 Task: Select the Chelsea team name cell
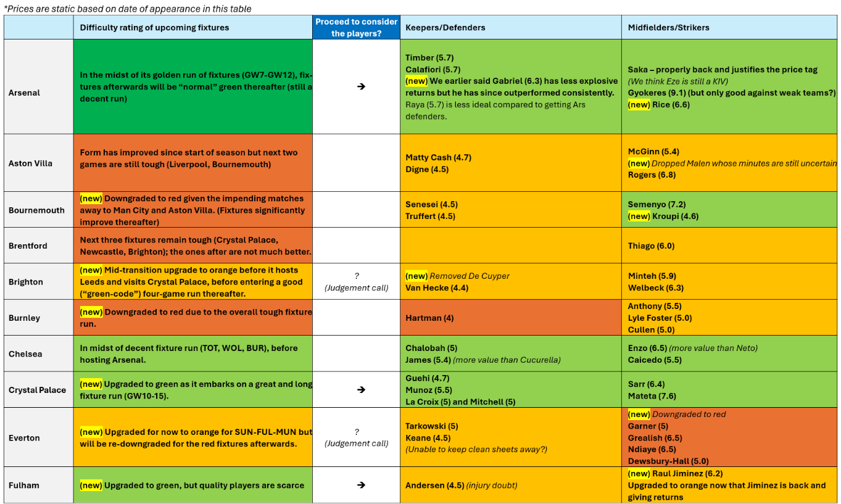[25, 354]
